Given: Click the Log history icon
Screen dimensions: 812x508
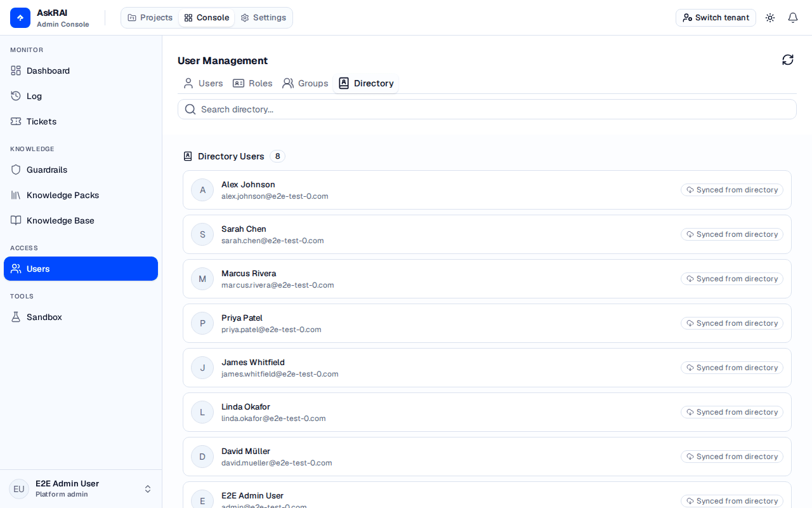Looking at the screenshot, I should tap(16, 96).
